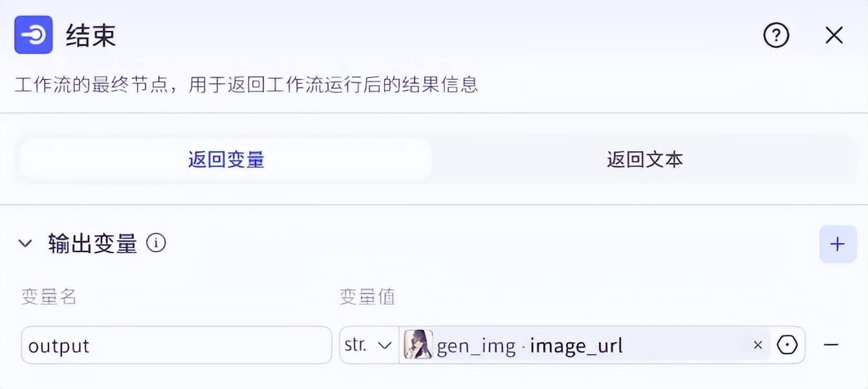Image resolution: width=868 pixels, height=389 pixels.
Task: Remove the output row with minus icon
Action: coord(831,345)
